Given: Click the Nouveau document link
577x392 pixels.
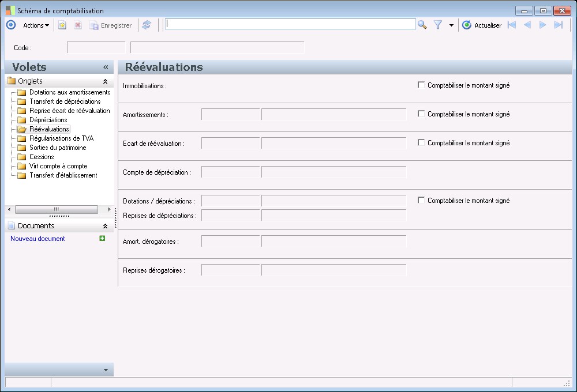Looking at the screenshot, I should (38, 239).
